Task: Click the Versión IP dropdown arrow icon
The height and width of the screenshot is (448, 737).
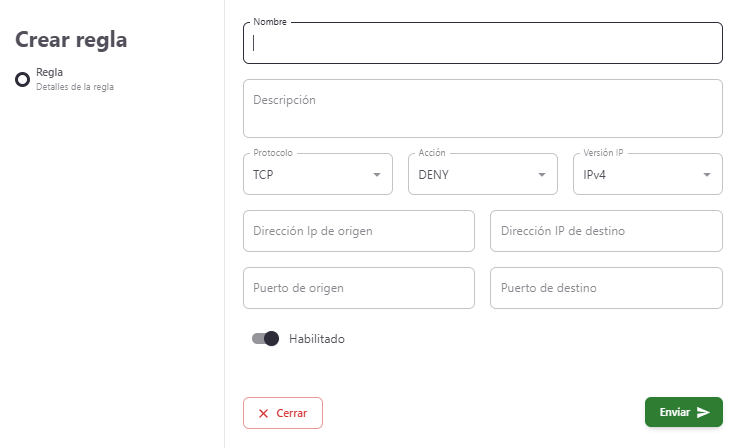Action: (x=707, y=175)
